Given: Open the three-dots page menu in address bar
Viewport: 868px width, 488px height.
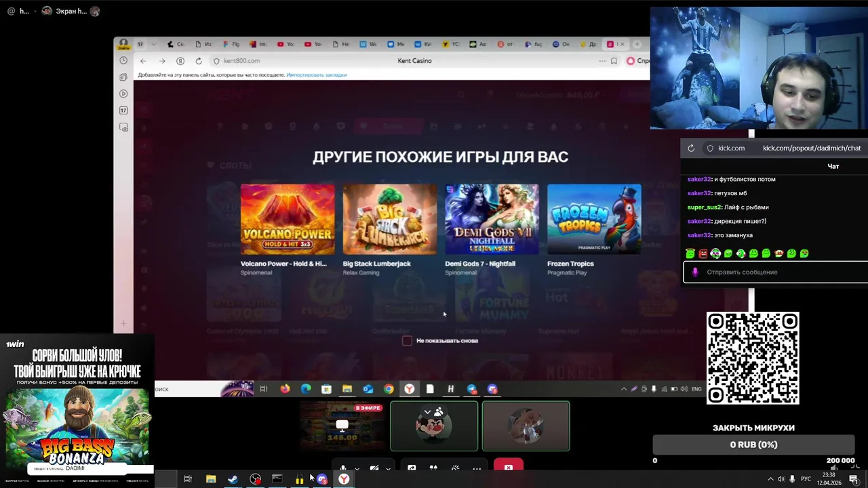Looking at the screenshot, I should 602,61.
